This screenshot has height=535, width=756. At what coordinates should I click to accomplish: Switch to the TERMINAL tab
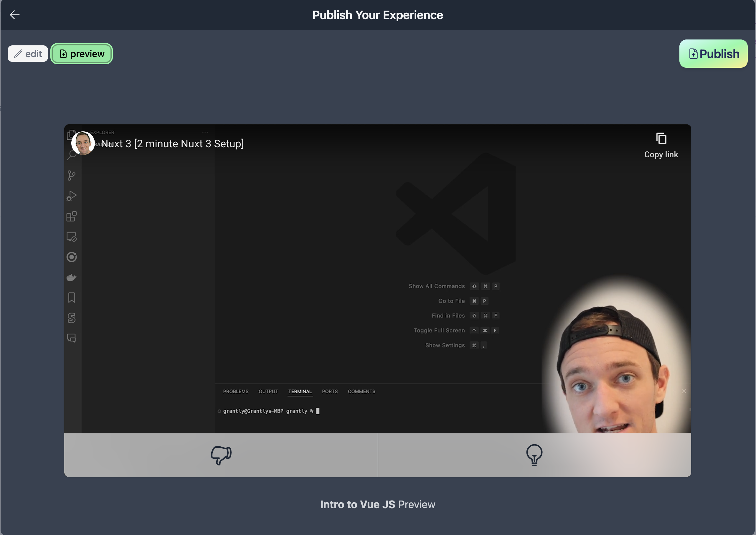(300, 392)
